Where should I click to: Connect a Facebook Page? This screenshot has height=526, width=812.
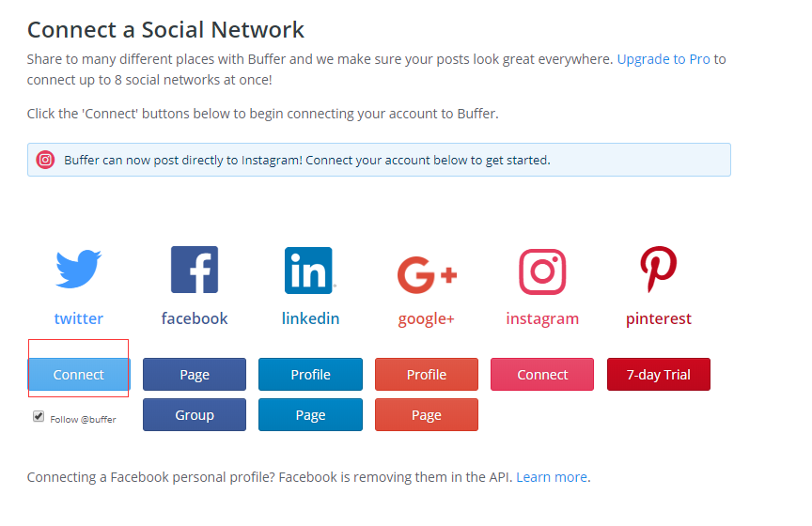[x=195, y=375]
